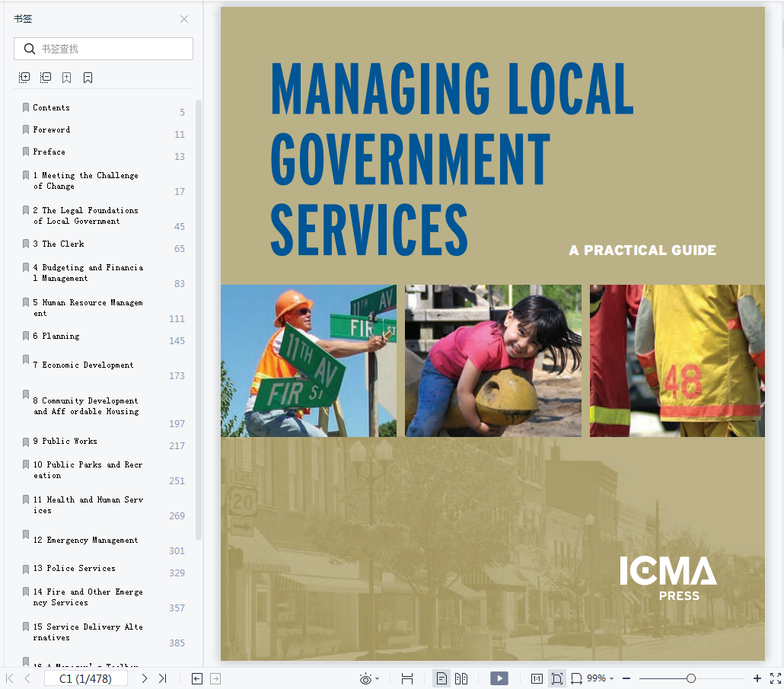Click the page number field C1 (1/478)
This screenshot has height=689, width=784.
85,678
